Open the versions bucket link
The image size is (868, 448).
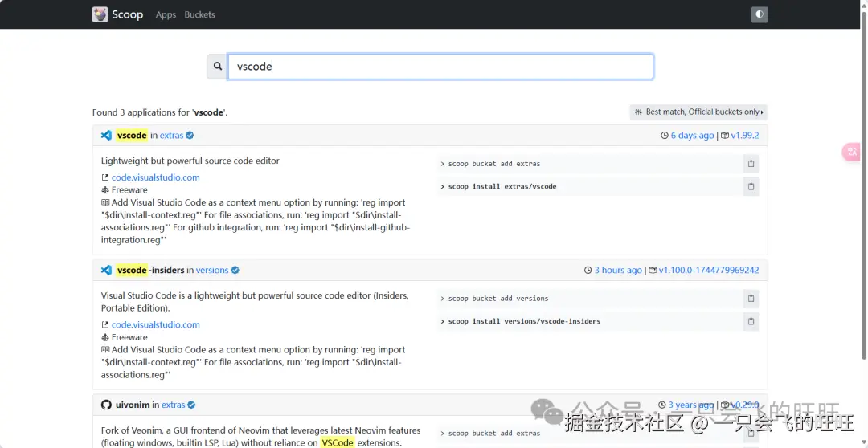[x=212, y=271]
